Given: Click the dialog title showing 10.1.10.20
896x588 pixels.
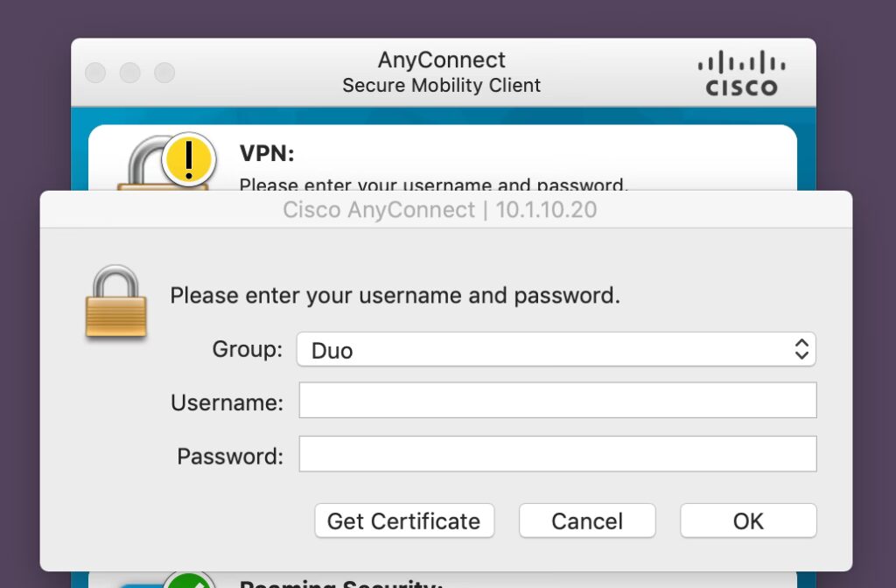Looking at the screenshot, I should click(440, 210).
